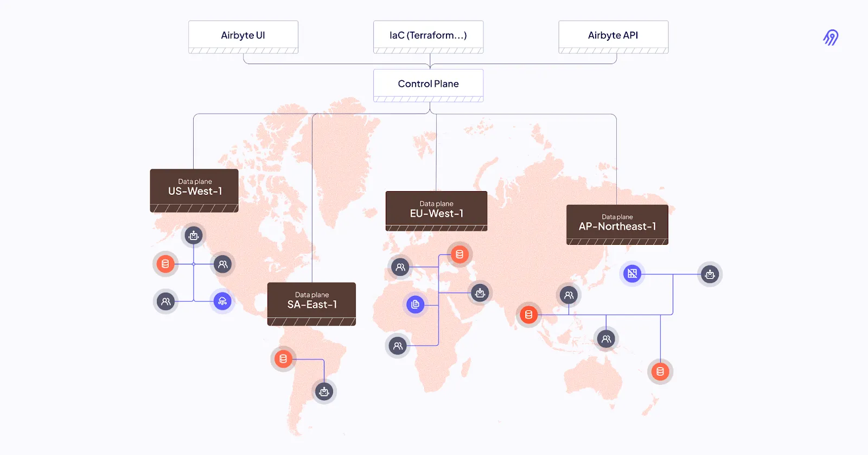Click the robot icon right of the purple grid icon
Screen dimensions: 868x455
710,275
